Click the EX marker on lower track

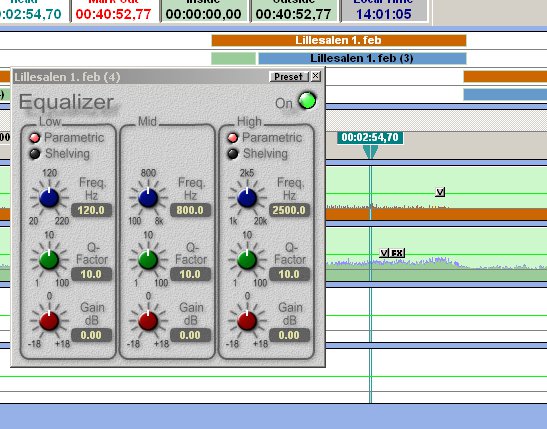point(397,253)
